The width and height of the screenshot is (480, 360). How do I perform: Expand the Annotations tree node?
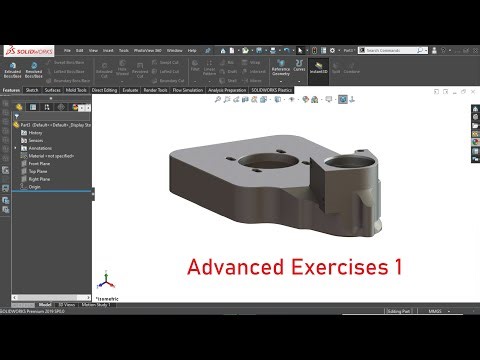tap(15, 148)
